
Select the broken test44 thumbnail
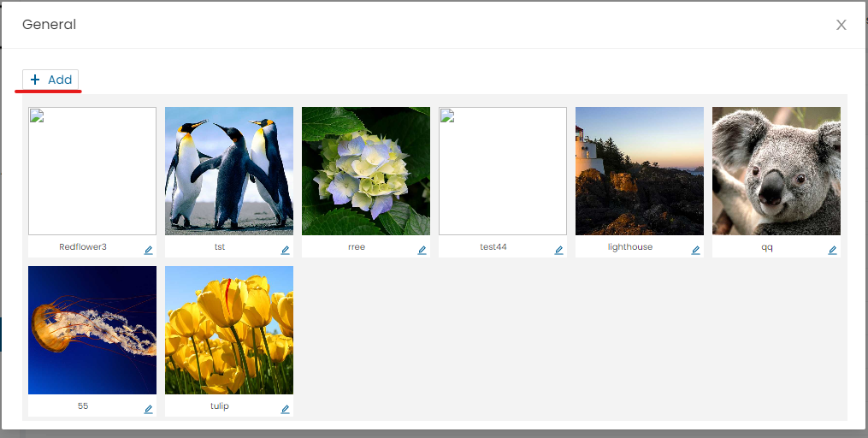tap(503, 171)
